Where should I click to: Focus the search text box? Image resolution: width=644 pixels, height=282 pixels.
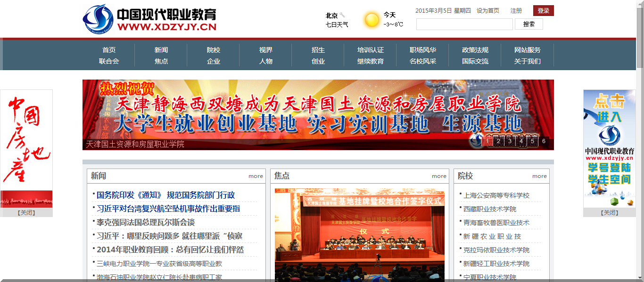(x=464, y=24)
